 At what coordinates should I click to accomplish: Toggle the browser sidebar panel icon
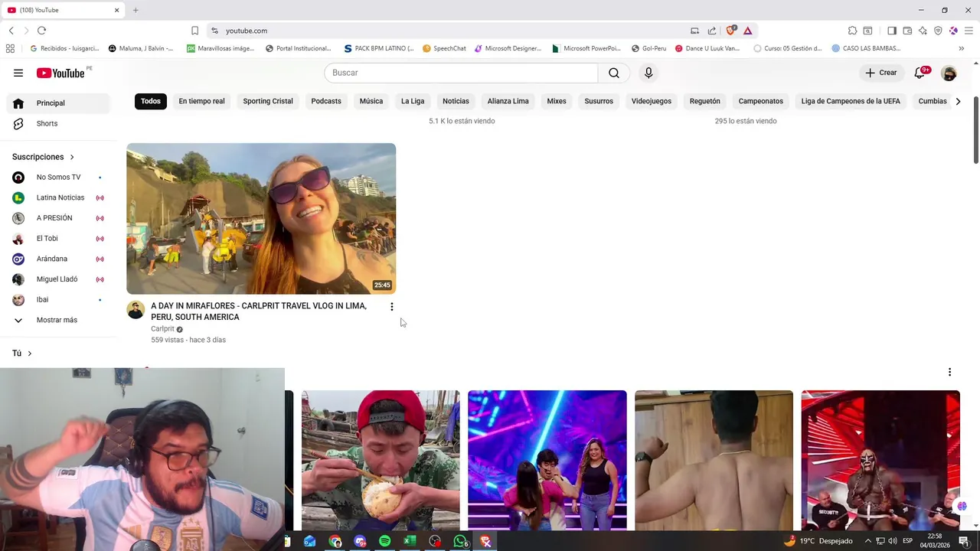tap(892, 31)
